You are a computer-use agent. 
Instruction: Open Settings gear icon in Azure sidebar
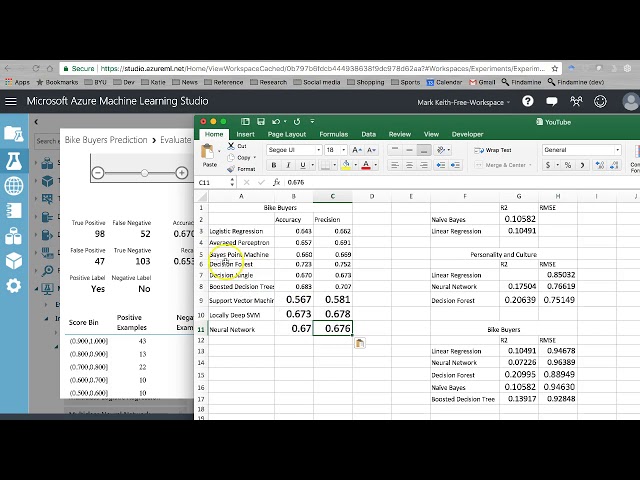click(x=13, y=286)
